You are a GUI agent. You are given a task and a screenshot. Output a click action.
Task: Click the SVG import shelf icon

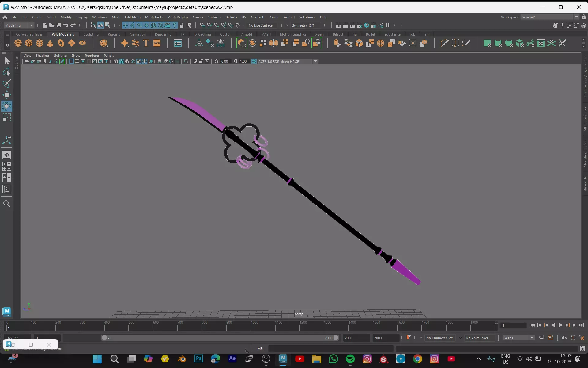pyautogui.click(x=157, y=43)
